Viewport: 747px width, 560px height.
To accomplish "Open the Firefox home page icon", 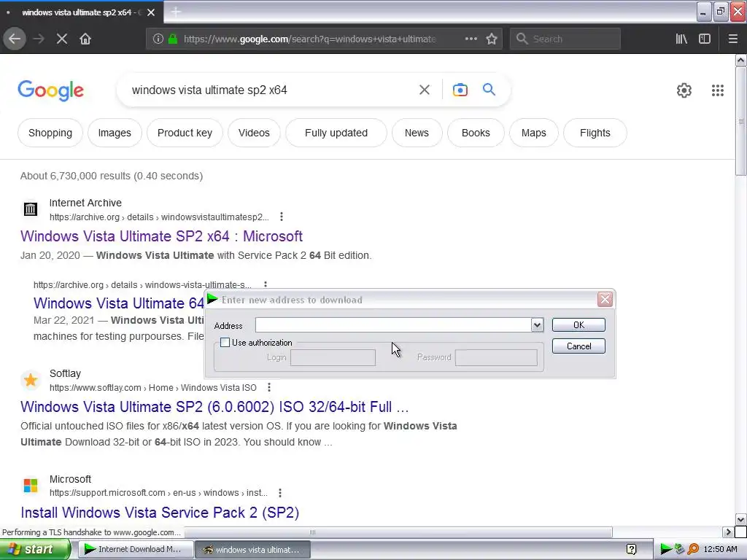I will click(x=85, y=39).
